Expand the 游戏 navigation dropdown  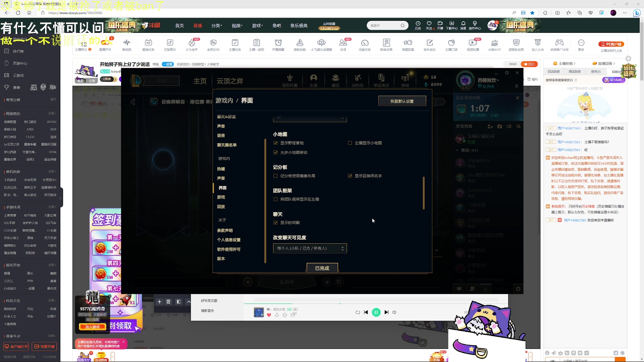point(258,25)
